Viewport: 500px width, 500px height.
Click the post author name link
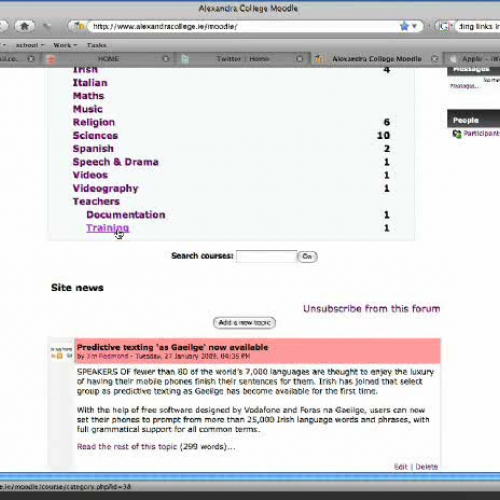click(x=107, y=356)
